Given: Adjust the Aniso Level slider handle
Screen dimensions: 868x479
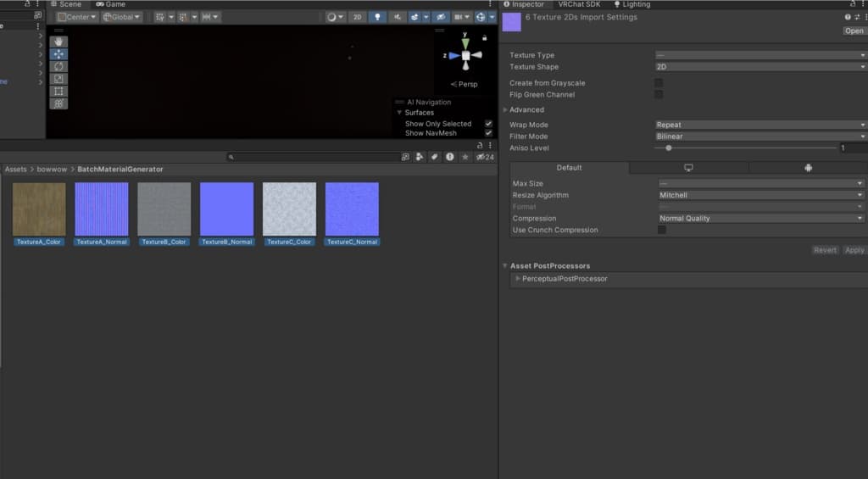Looking at the screenshot, I should click(x=669, y=148).
